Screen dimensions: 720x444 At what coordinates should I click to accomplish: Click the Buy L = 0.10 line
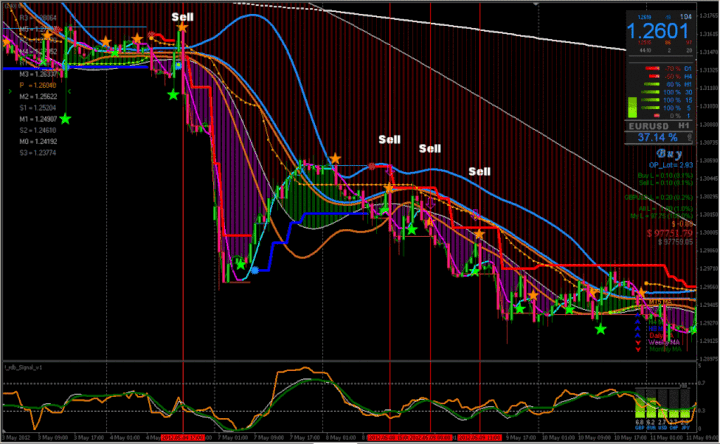coord(665,176)
